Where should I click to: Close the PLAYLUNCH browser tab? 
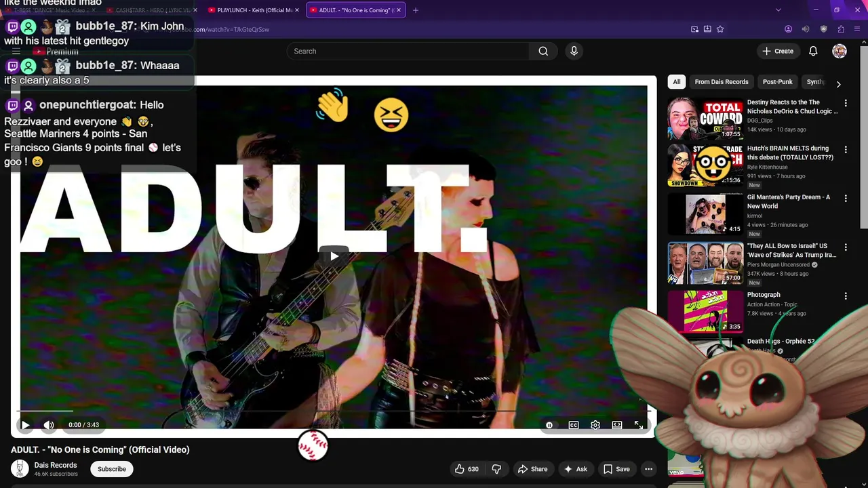click(x=297, y=10)
